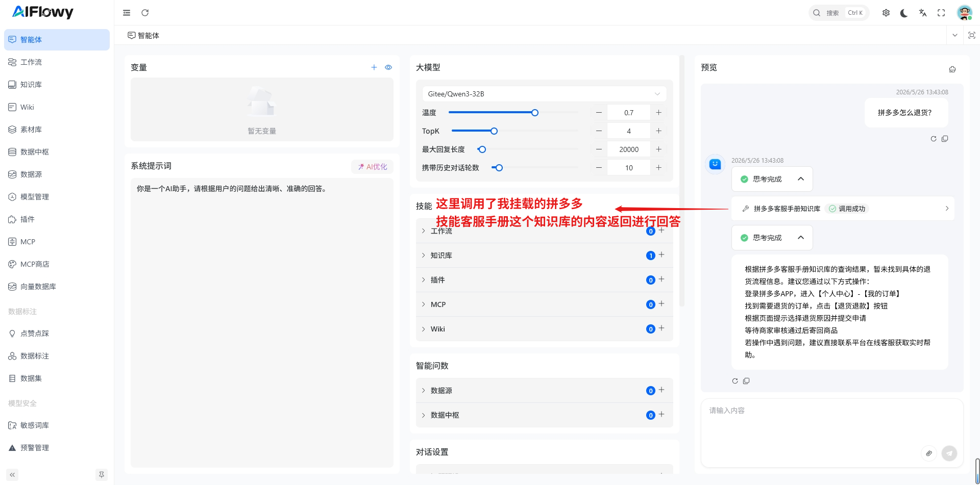Clear the preview chat with broom icon

coord(952,69)
